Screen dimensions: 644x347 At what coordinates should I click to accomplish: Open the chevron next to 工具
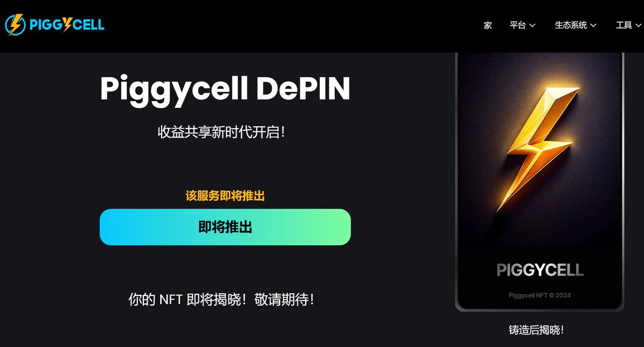click(x=638, y=26)
